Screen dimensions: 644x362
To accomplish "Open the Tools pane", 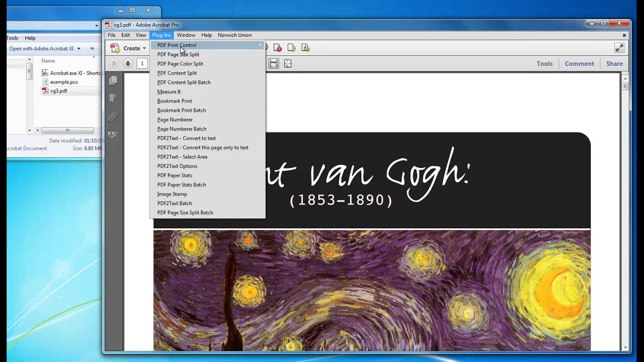I will pyautogui.click(x=544, y=64).
